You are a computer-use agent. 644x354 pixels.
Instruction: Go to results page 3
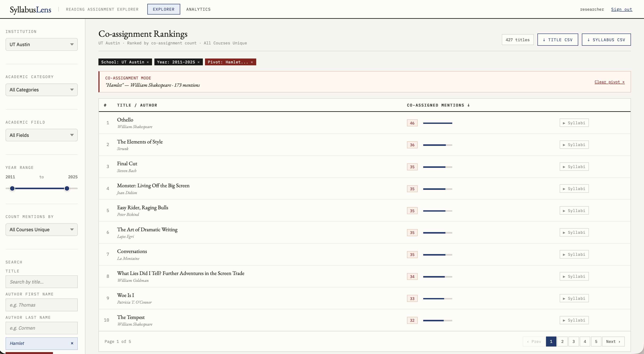coord(574,341)
